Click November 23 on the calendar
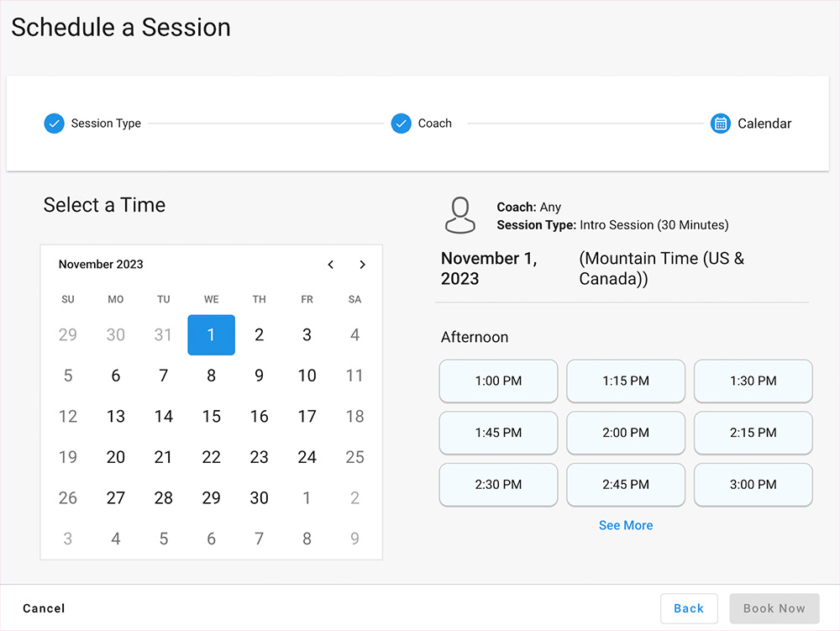The image size is (840, 631). point(260,457)
